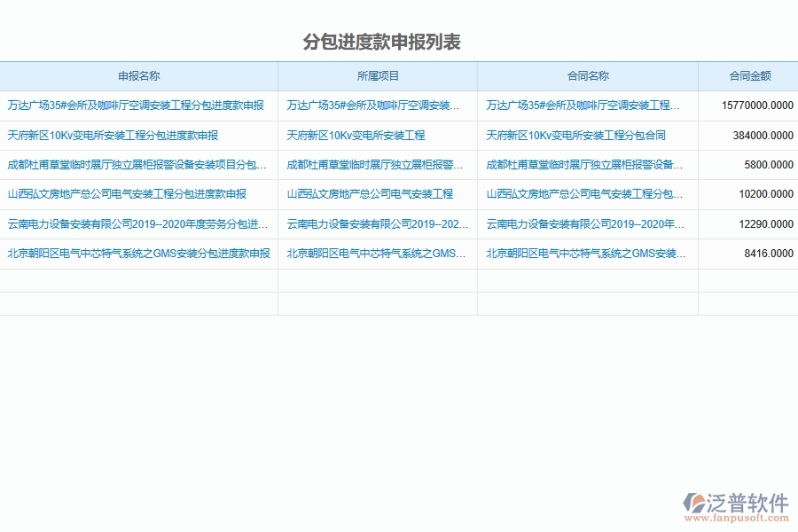
Task: Open project 山西弘文房地产总公司电气安装工程
Action: [377, 194]
